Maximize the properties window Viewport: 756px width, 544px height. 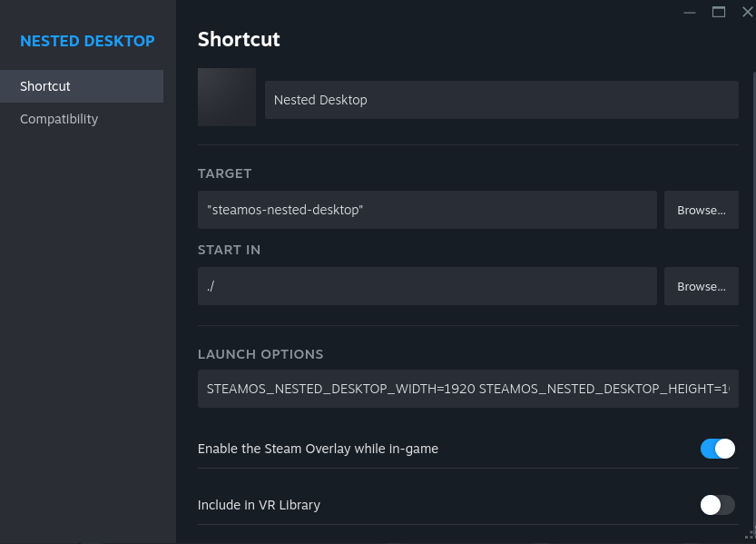(x=719, y=12)
